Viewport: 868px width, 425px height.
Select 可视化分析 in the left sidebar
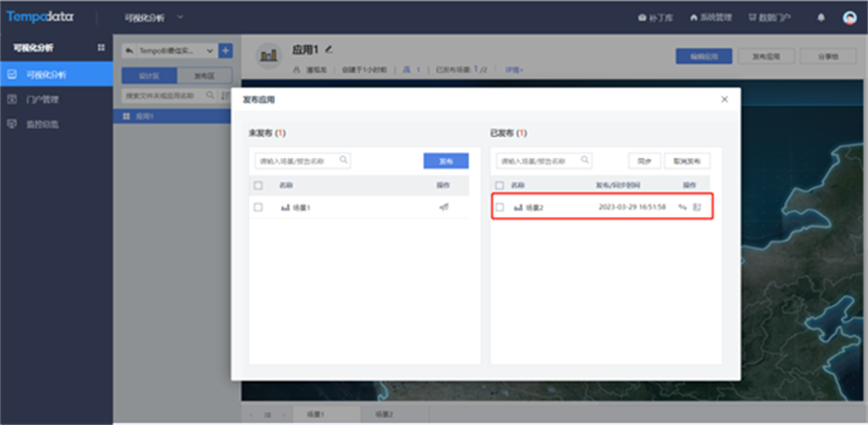tap(57, 74)
